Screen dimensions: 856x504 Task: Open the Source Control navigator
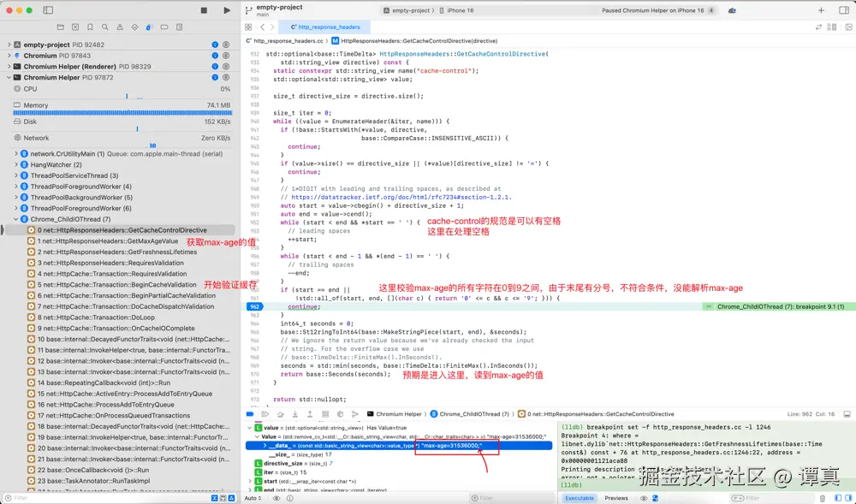tap(75, 27)
